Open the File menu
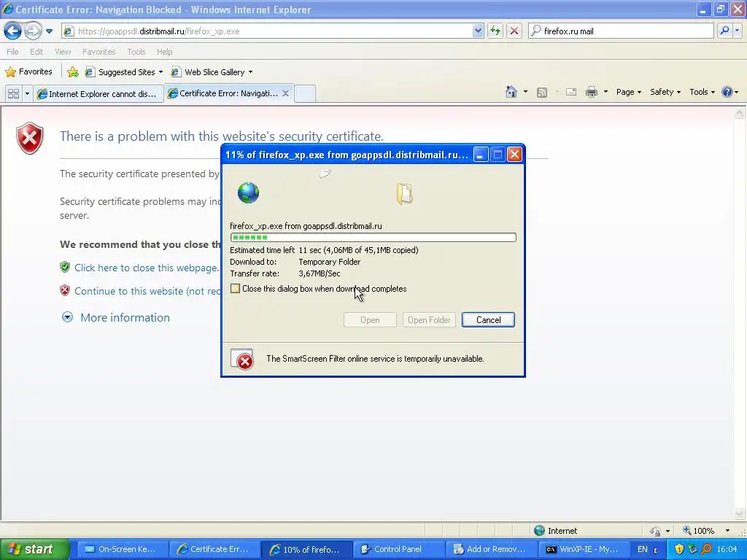This screenshot has height=560, width=747. point(12,52)
